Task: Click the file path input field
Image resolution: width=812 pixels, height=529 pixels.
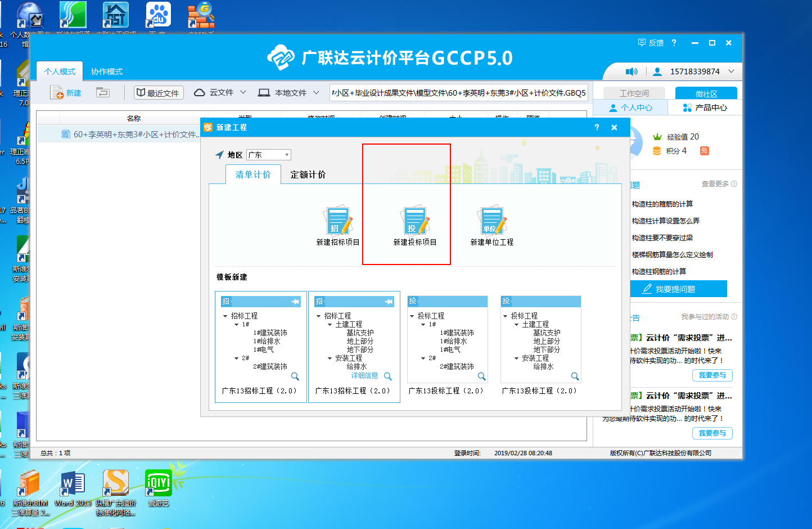Action: click(x=459, y=92)
